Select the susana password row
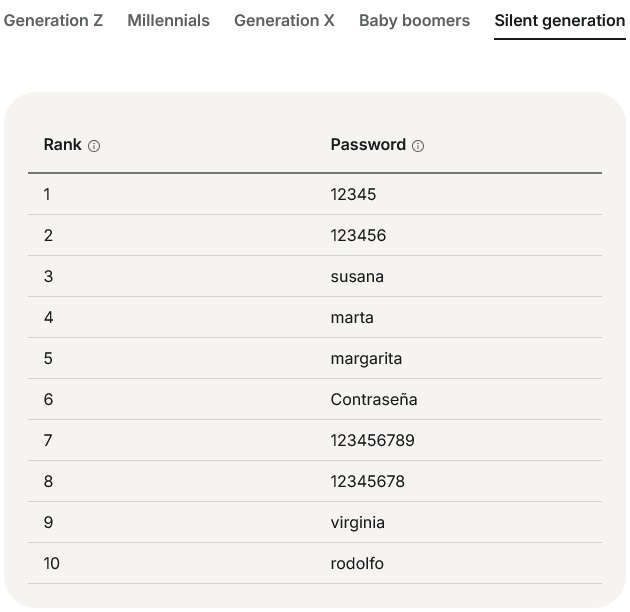Image resolution: width=630 pixels, height=612 pixels. (x=357, y=276)
